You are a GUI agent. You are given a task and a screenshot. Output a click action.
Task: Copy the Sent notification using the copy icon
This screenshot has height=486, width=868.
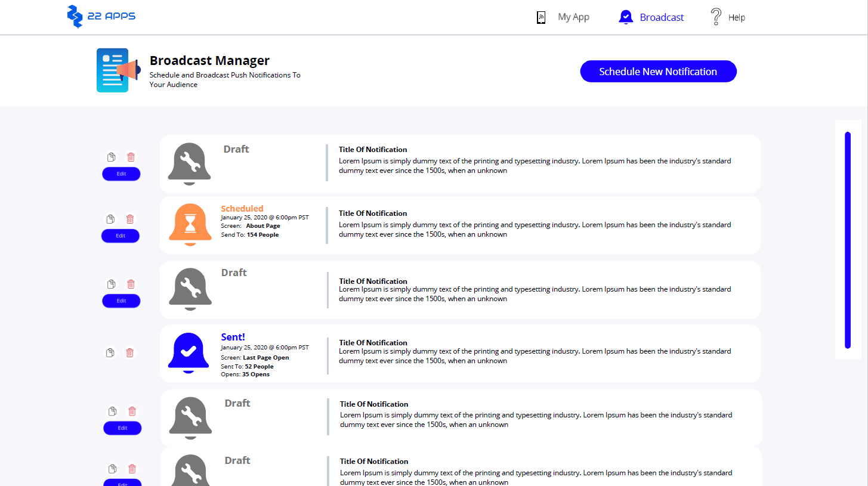pyautogui.click(x=110, y=353)
